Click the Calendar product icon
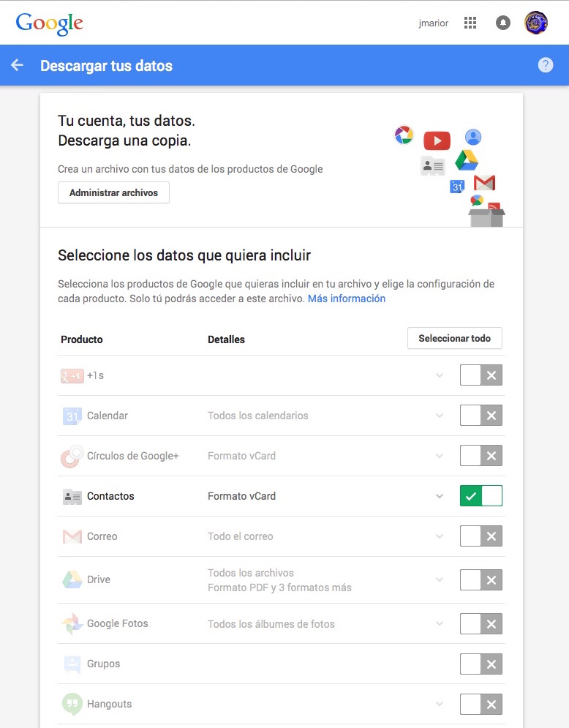Image resolution: width=569 pixels, height=728 pixels. pyautogui.click(x=72, y=416)
